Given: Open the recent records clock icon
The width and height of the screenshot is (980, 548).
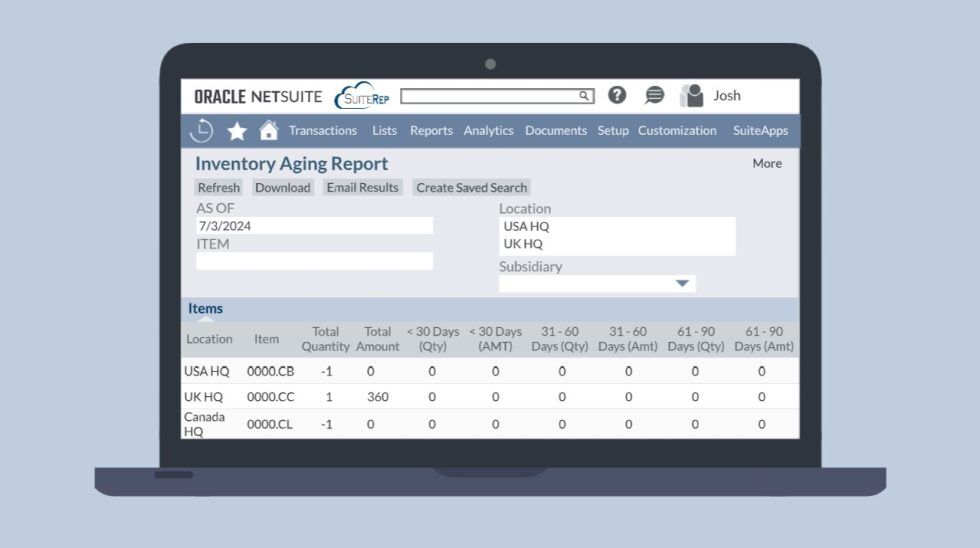Looking at the screenshot, I should coord(201,130).
